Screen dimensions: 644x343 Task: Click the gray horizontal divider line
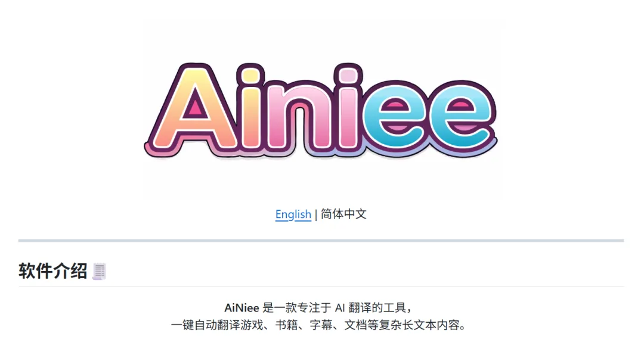[321, 241]
